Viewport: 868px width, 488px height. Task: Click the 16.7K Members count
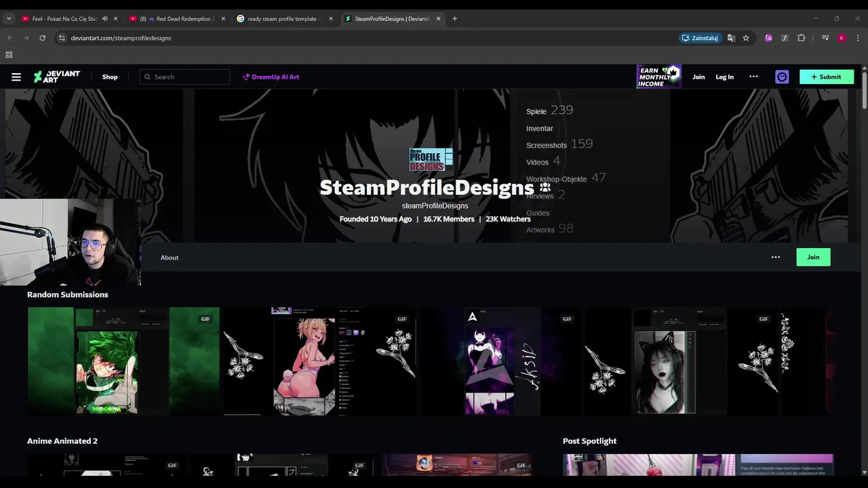(x=449, y=219)
